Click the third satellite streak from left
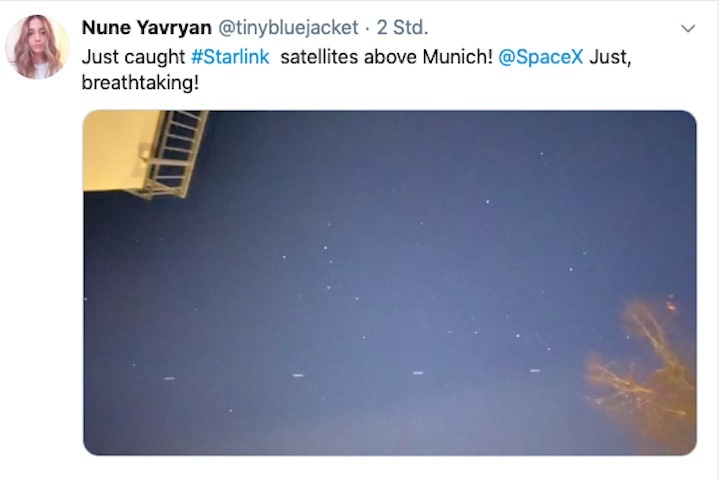Screen dimensions: 720x479 click(x=418, y=373)
